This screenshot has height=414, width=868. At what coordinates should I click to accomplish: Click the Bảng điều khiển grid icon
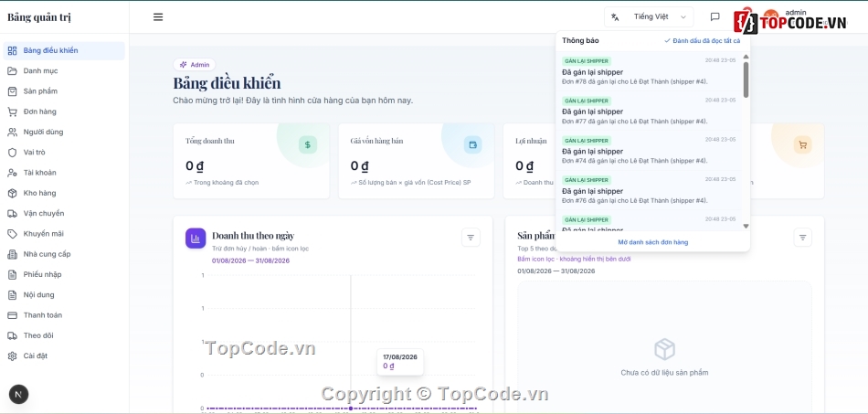12,50
